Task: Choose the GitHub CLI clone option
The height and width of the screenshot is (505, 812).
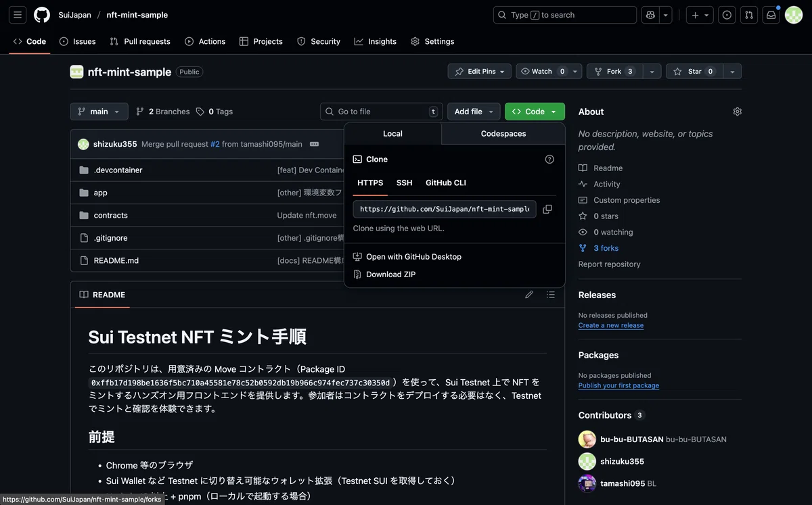Action: [x=446, y=183]
